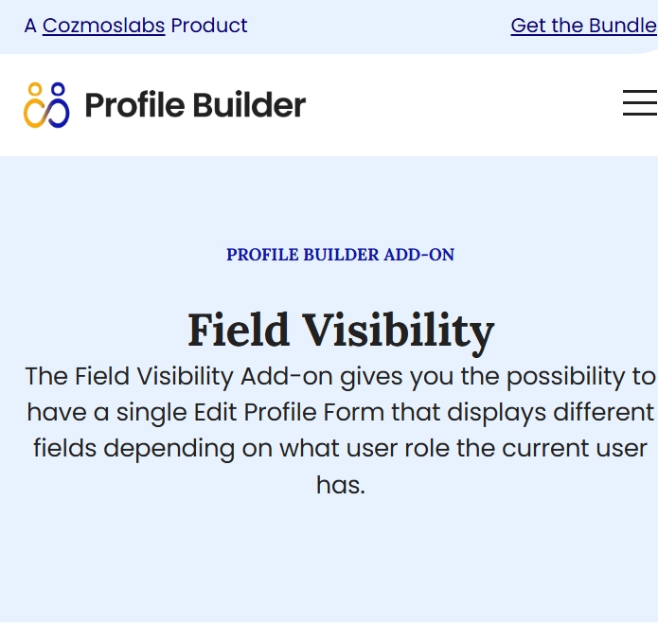This screenshot has width=658, height=644.
Task: Click the final word has. in the paragraph
Action: 341,485
